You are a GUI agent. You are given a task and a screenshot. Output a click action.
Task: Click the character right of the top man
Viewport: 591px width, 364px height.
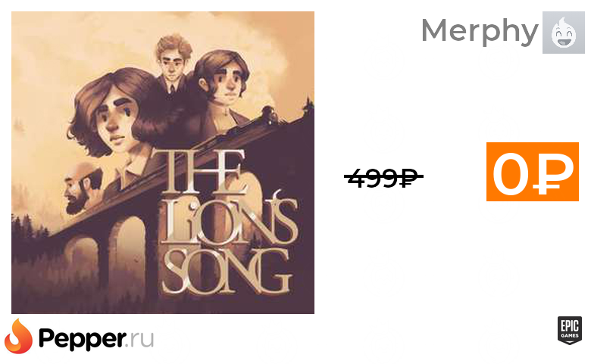[222, 86]
